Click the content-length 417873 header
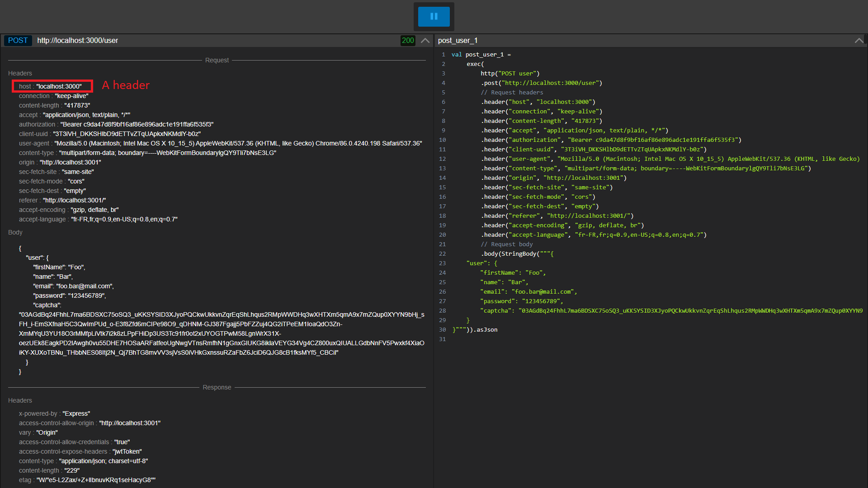Viewport: 868px width, 488px height. (x=54, y=105)
